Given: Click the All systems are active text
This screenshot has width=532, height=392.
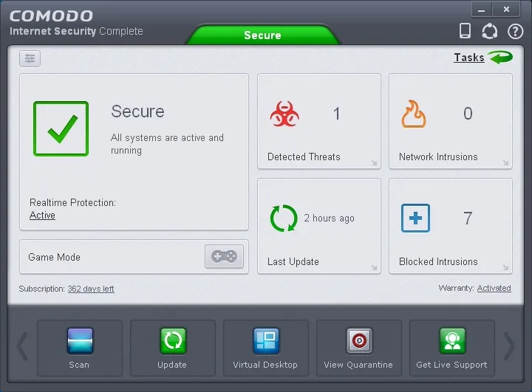Looking at the screenshot, I should click(x=167, y=144).
